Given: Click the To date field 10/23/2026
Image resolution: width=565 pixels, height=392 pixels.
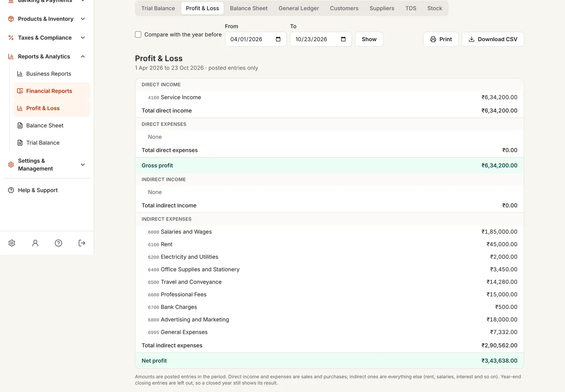Looking at the screenshot, I should click(321, 39).
